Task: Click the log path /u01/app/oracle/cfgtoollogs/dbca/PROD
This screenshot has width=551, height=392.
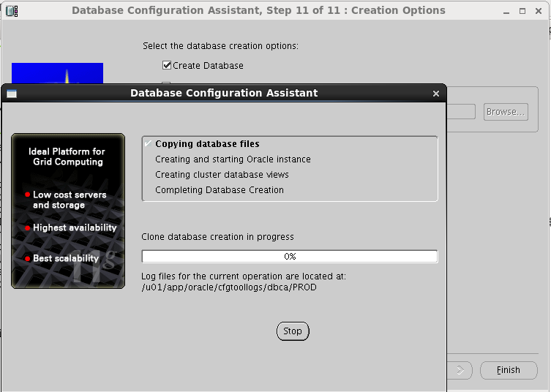Action: coord(229,287)
